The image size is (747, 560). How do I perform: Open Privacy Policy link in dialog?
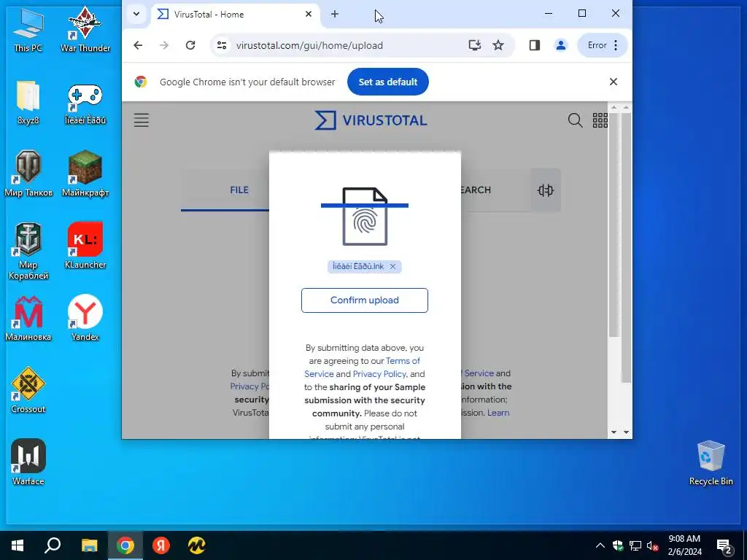[379, 374]
